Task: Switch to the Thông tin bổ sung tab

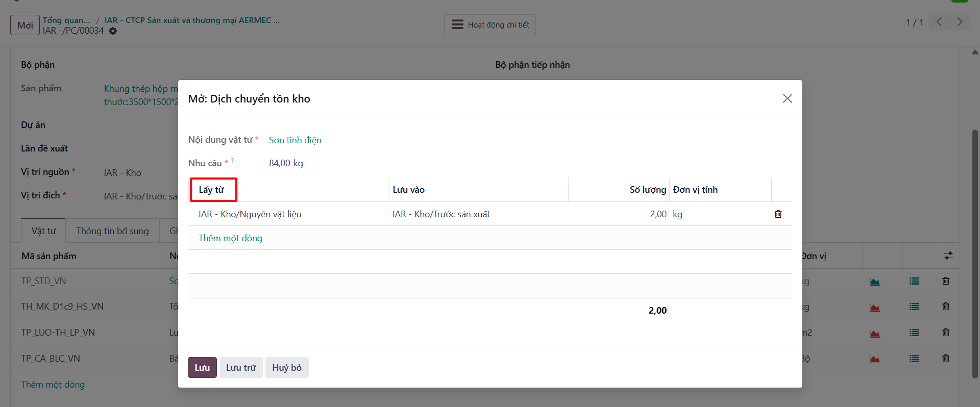Action: [x=113, y=231]
